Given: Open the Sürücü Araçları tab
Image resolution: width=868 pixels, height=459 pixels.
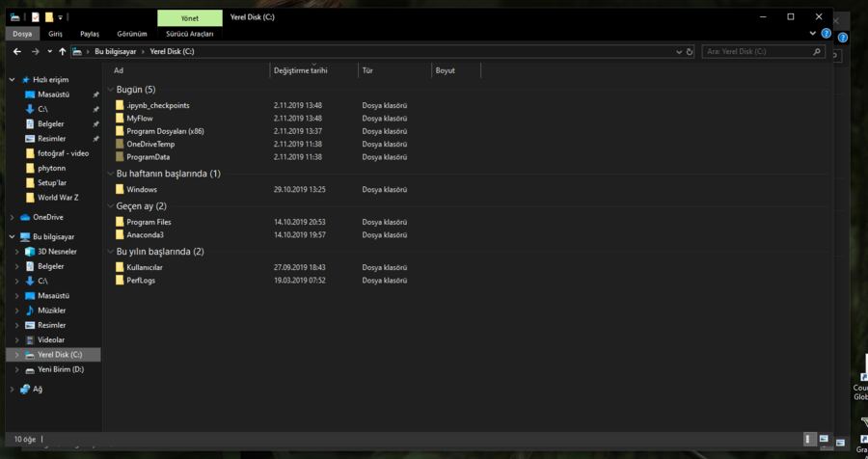Looking at the screenshot, I should (190, 34).
